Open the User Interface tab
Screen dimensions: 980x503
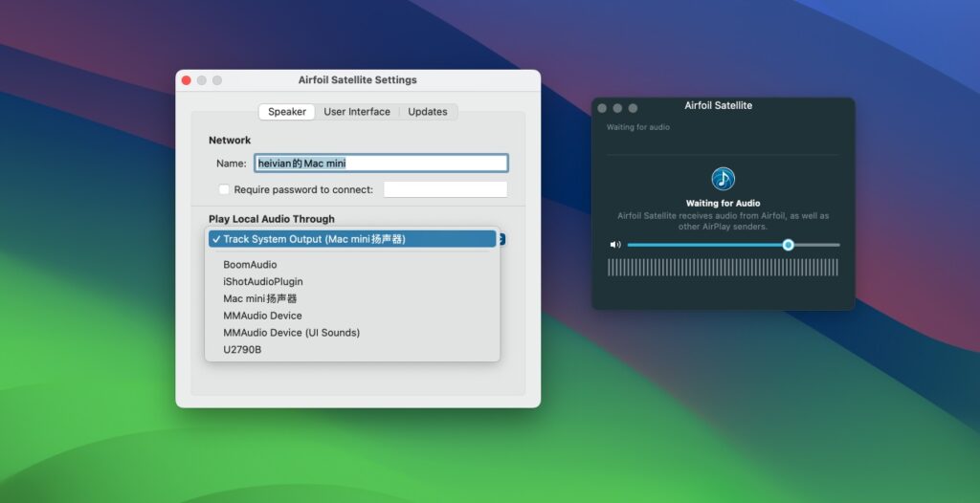click(357, 112)
